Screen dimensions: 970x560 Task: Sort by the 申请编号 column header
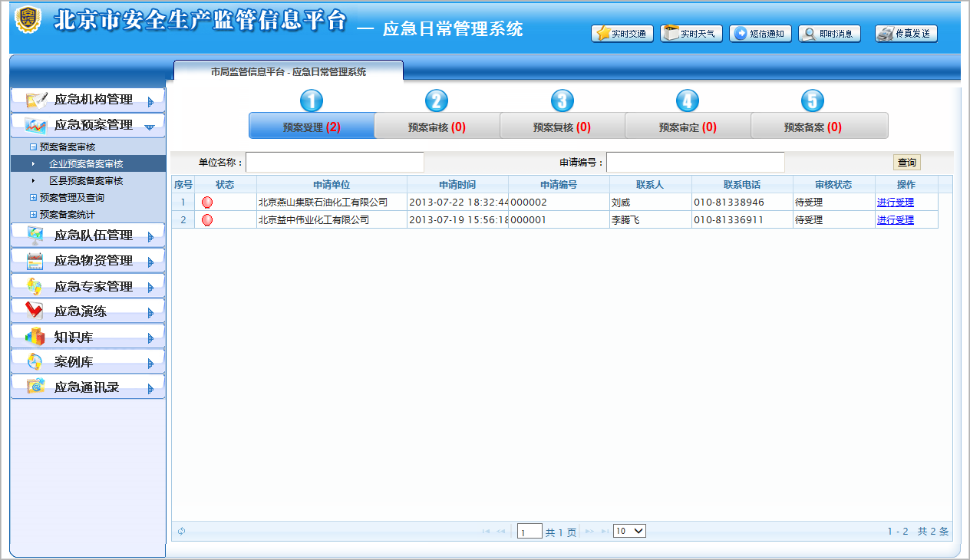tap(559, 185)
